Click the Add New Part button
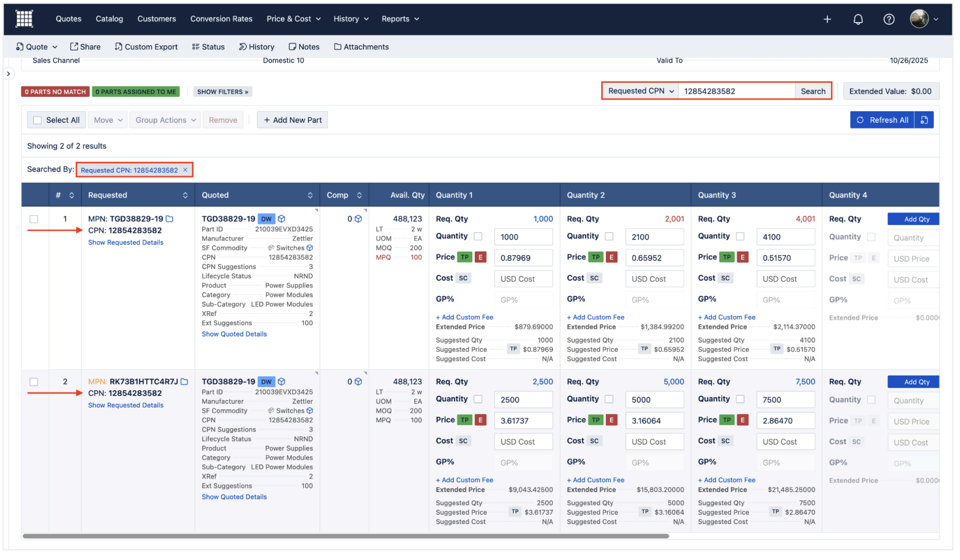 click(292, 120)
